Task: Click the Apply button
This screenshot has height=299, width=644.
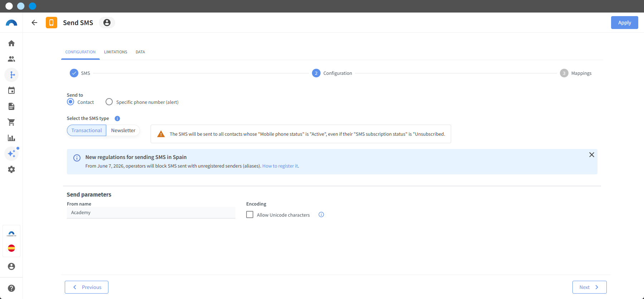Action: tap(624, 23)
